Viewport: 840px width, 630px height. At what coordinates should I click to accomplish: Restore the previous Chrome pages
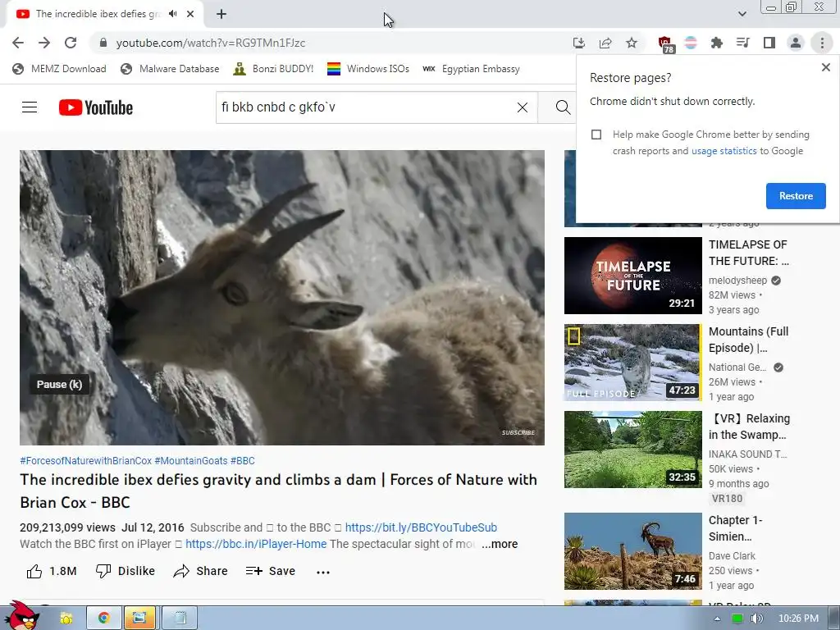tap(796, 196)
